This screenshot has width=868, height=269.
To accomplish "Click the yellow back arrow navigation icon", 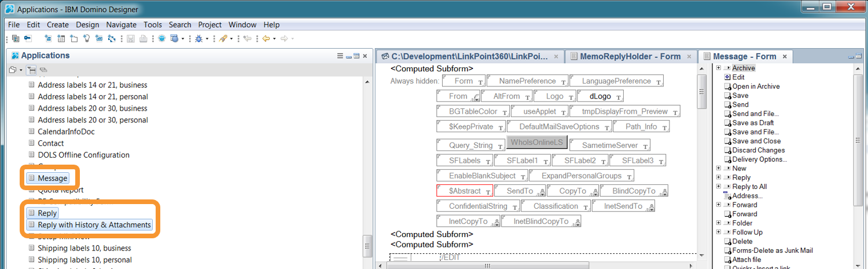I will coord(266,39).
